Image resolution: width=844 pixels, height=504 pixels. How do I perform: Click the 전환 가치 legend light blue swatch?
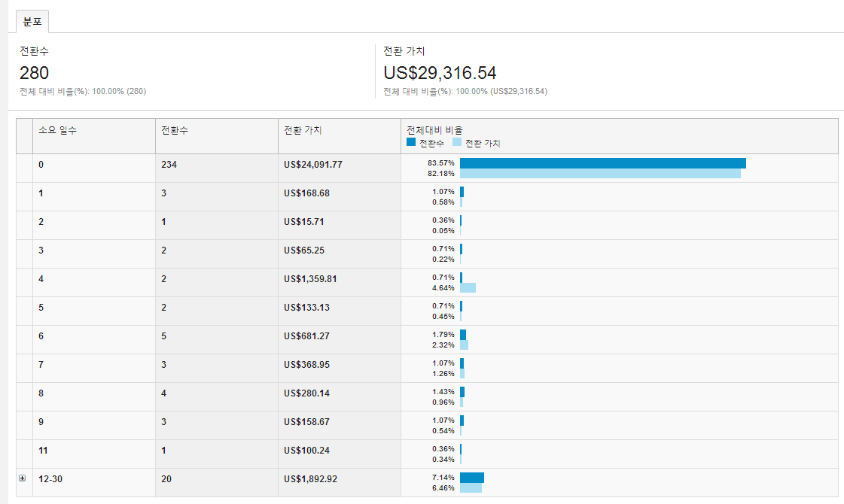(457, 142)
